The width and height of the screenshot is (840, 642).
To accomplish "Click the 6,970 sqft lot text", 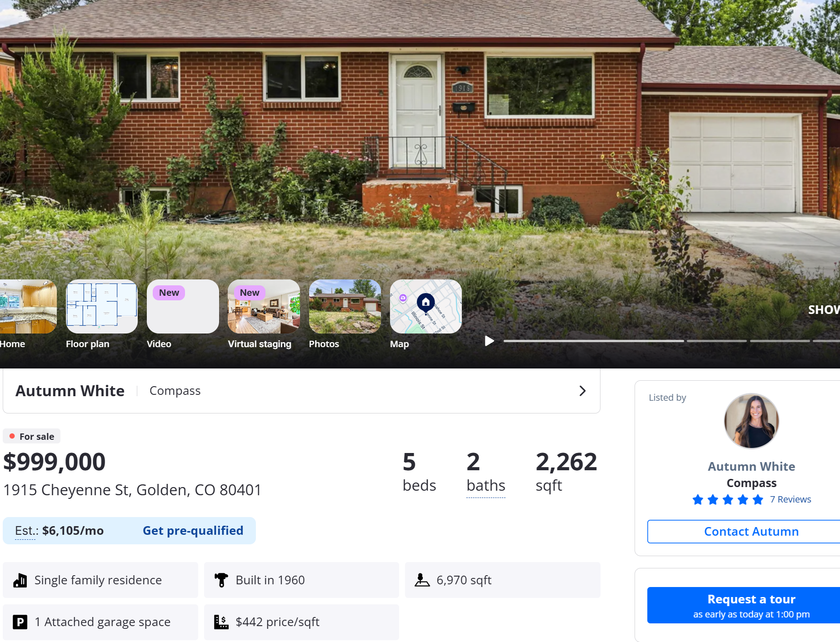I will pyautogui.click(x=464, y=580).
